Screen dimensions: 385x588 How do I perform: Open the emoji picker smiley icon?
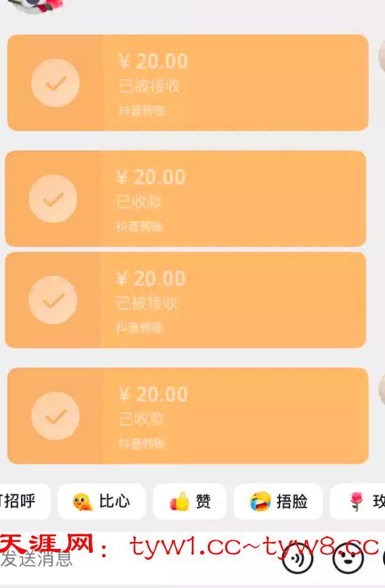pos(349,558)
